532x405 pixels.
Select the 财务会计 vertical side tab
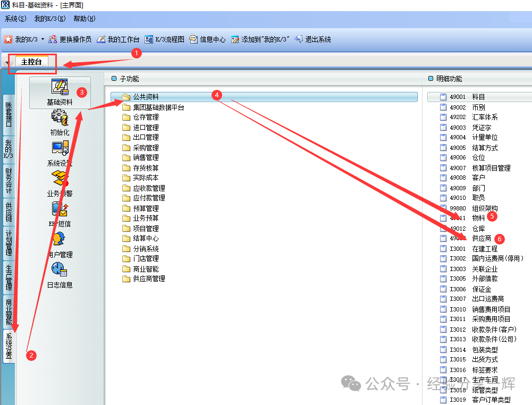(x=9, y=181)
